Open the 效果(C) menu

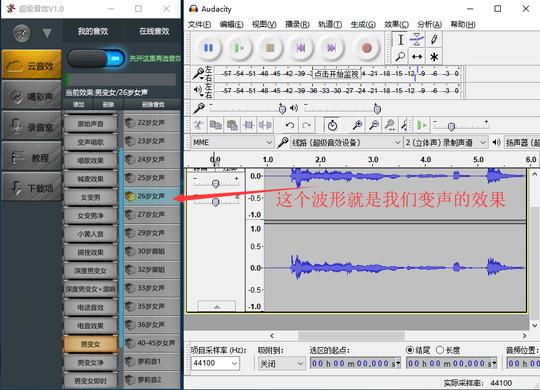pos(396,24)
